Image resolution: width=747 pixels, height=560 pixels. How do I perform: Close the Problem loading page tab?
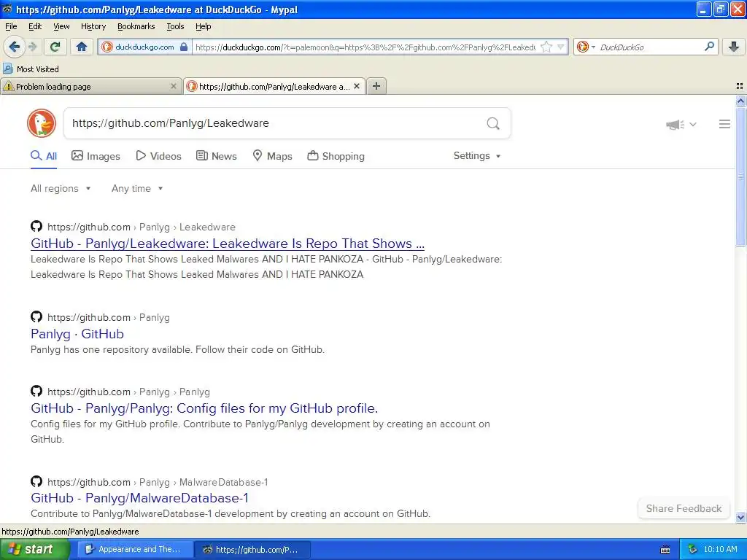(x=174, y=86)
